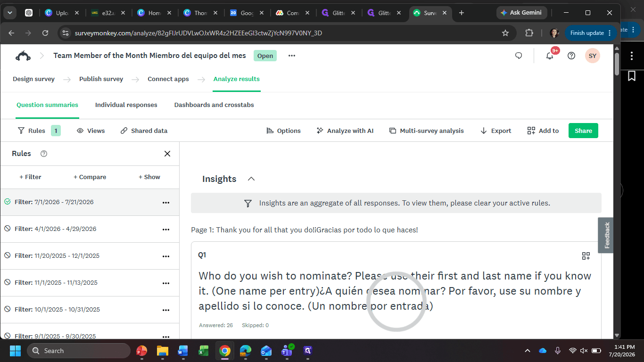Go to Publish survey step
This screenshot has height=362, width=644.
pos(101,79)
